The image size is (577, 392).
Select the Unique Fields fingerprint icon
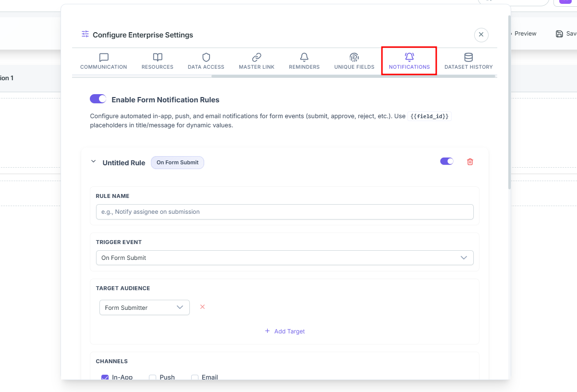354,58
